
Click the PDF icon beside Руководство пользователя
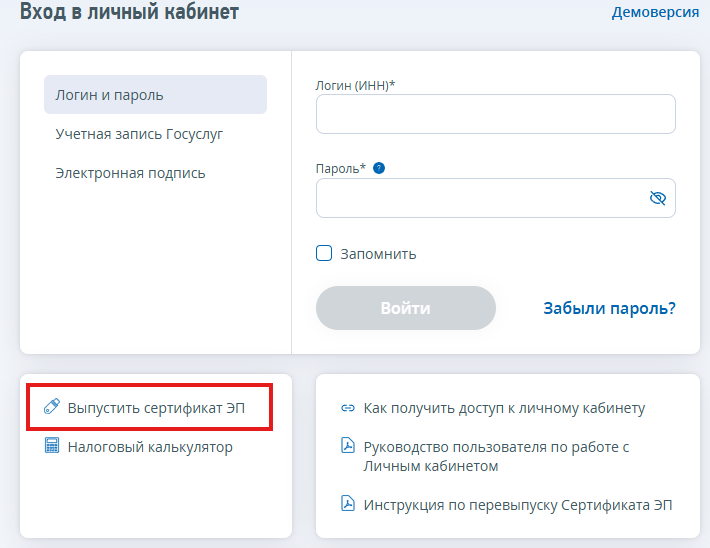pyautogui.click(x=348, y=447)
